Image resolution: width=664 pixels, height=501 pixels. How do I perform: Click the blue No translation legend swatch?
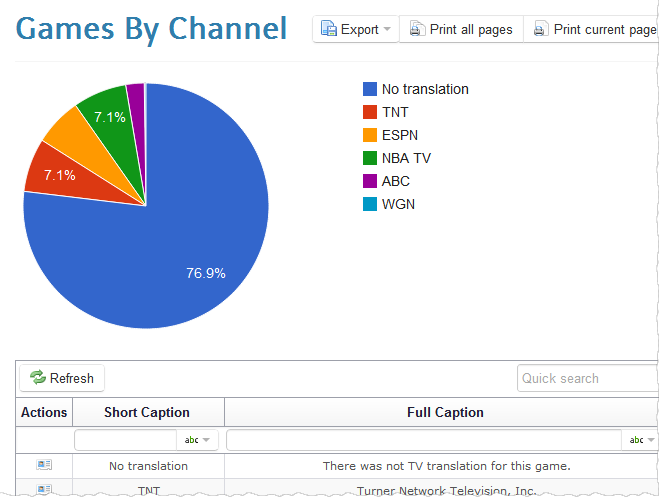click(370, 89)
